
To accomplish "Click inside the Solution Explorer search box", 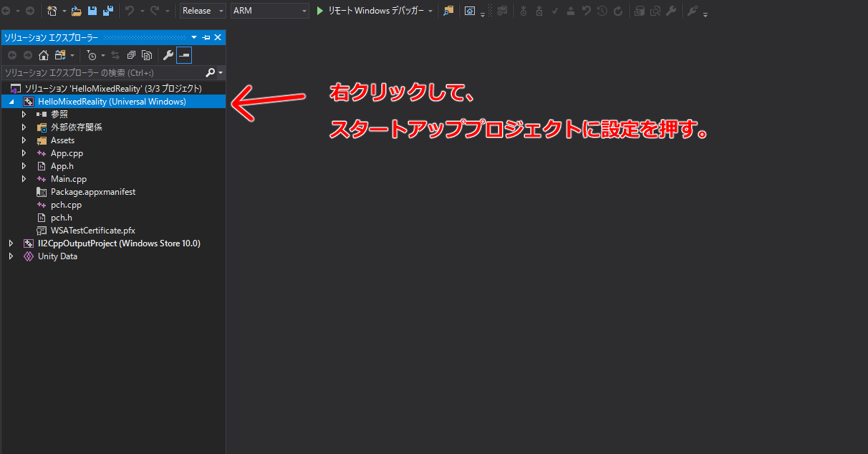I will 107,72.
